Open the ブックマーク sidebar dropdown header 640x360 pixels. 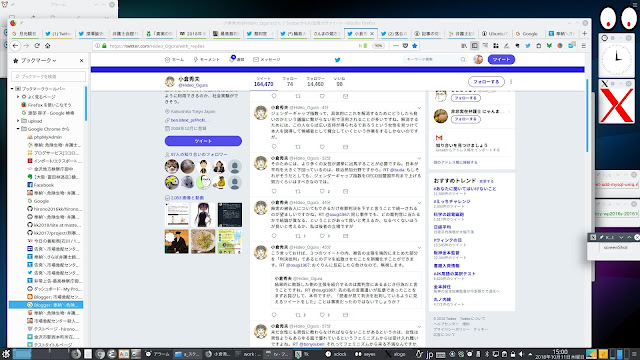point(35,60)
